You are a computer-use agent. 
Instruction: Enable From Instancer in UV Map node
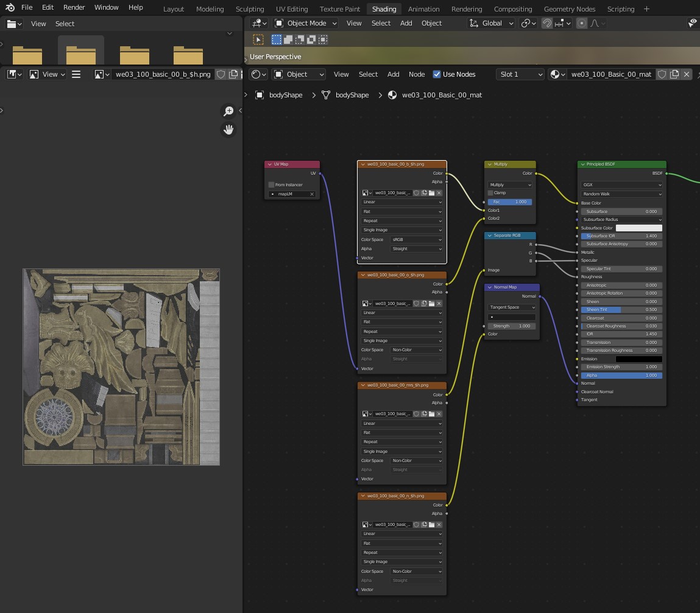pyautogui.click(x=272, y=184)
